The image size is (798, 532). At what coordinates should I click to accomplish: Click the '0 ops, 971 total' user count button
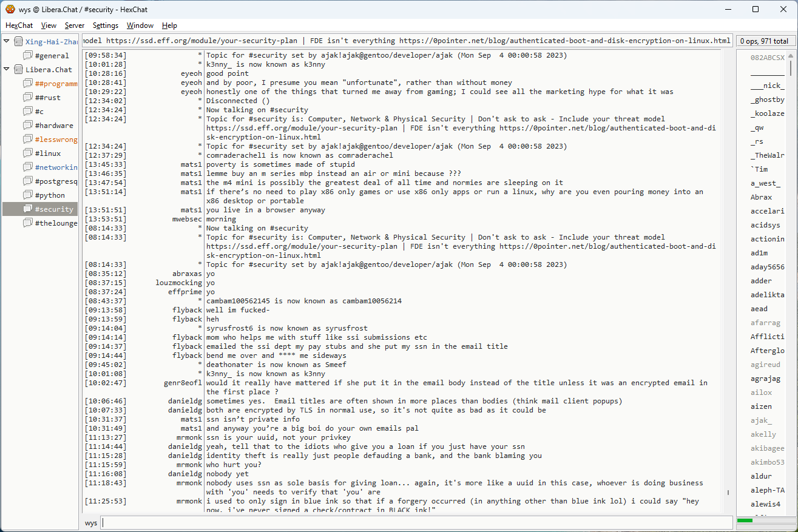765,41
